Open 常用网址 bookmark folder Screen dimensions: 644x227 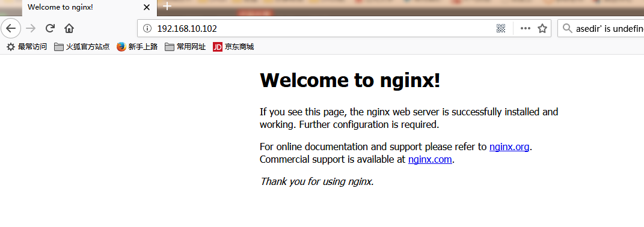tap(185, 47)
